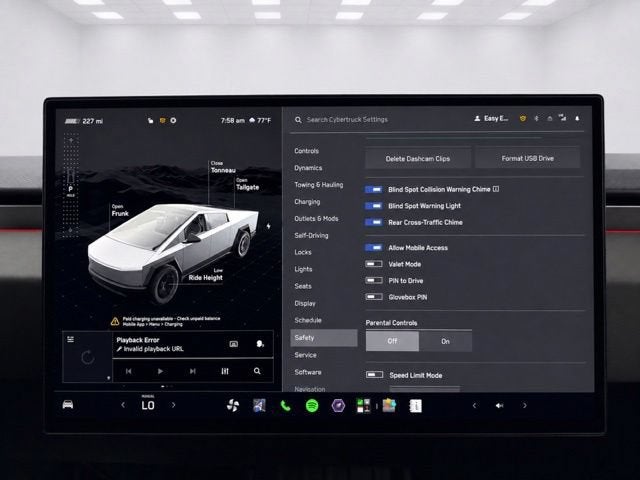Screen dimensions: 640x480
Task: Skip to next track
Action: 193,371
